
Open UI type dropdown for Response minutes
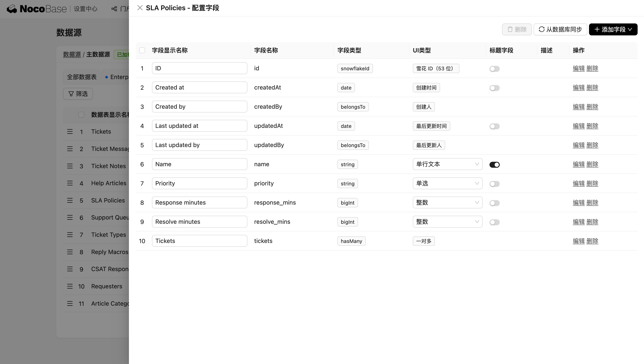point(447,202)
